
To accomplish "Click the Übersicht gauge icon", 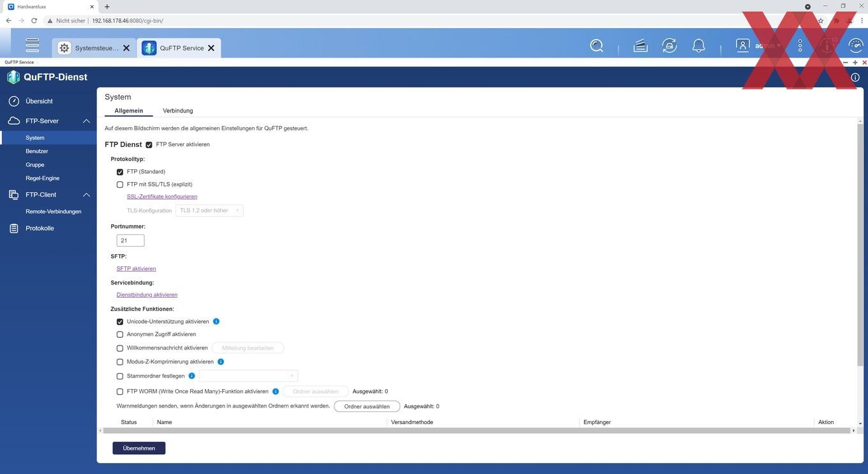I will click(x=14, y=101).
